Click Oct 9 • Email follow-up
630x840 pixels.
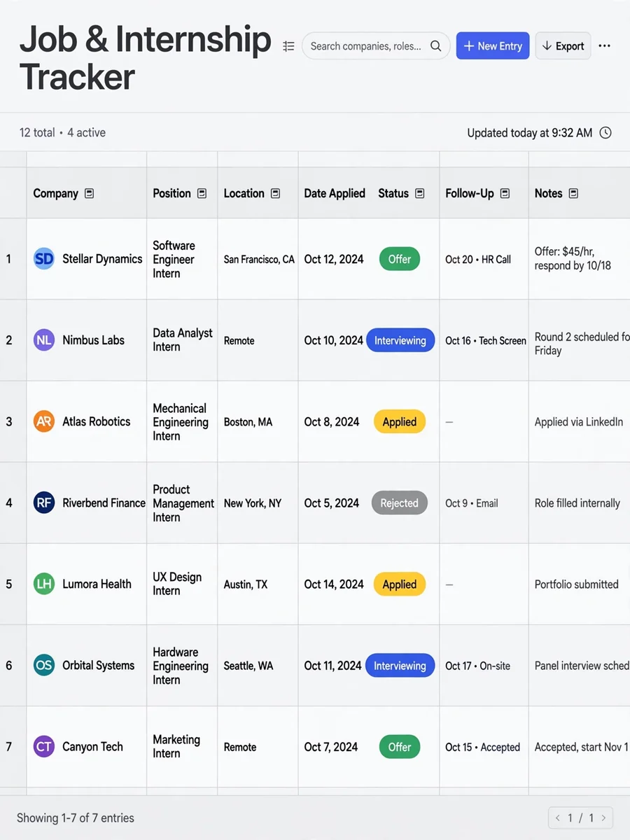[x=472, y=503]
